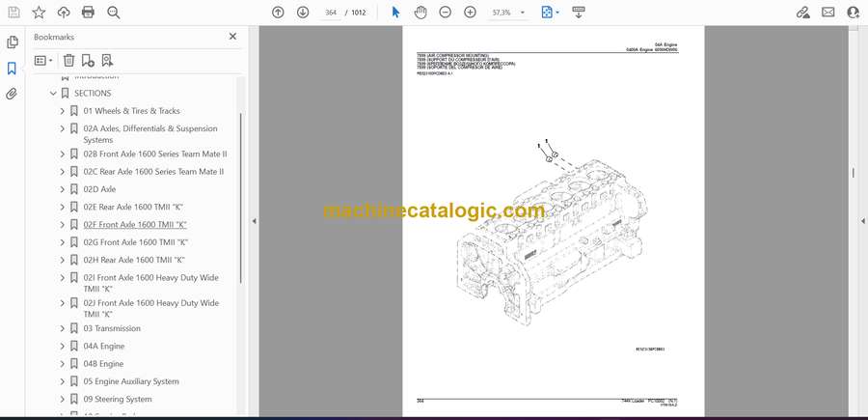The width and height of the screenshot is (868, 420).
Task: Open bookmarks options menu dropdown
Action: [43, 61]
